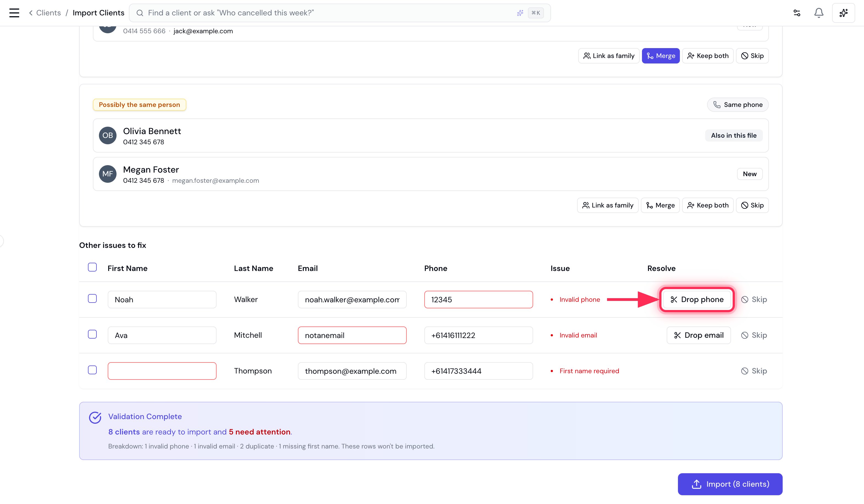
Task: Edit the first name field containing Ava
Action: pos(162,335)
